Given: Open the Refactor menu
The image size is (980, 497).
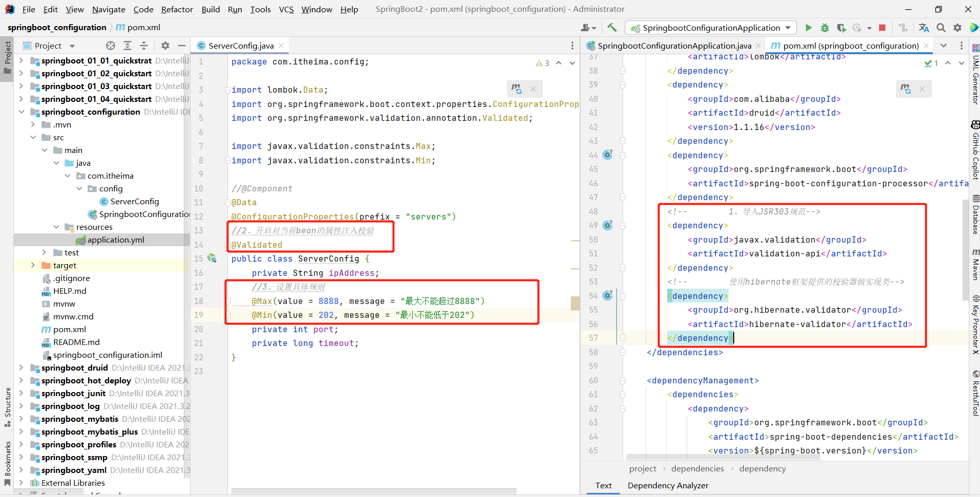Looking at the screenshot, I should click(x=177, y=9).
